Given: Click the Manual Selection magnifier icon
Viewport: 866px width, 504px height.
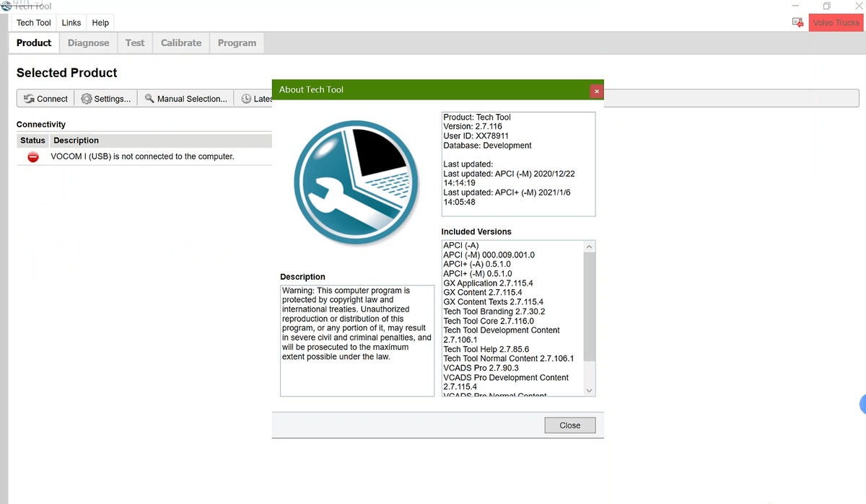Looking at the screenshot, I should pos(149,99).
